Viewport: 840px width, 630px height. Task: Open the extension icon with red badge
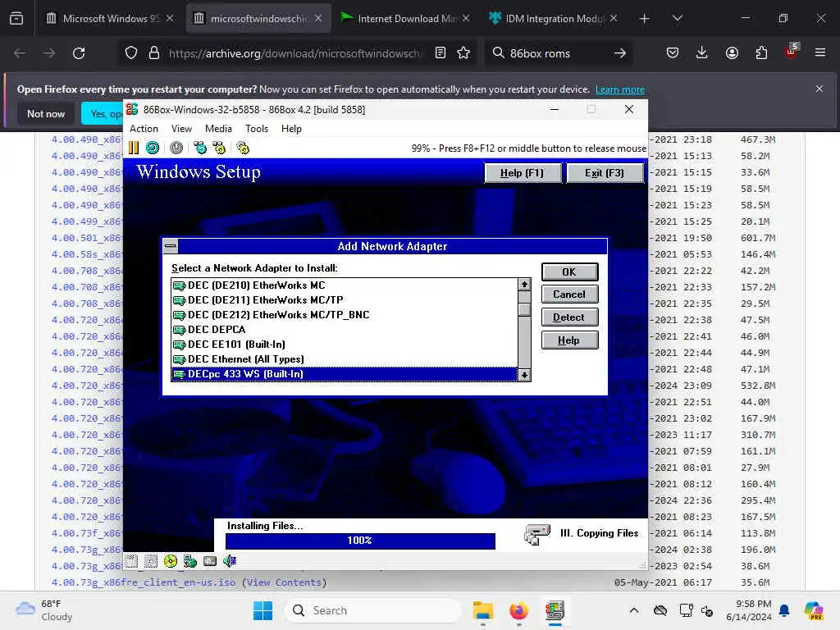791,52
